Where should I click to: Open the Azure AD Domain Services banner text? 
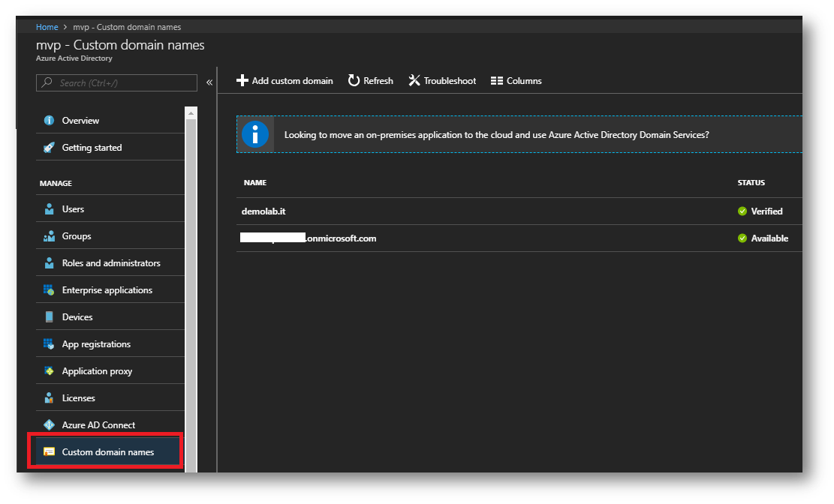coord(496,134)
